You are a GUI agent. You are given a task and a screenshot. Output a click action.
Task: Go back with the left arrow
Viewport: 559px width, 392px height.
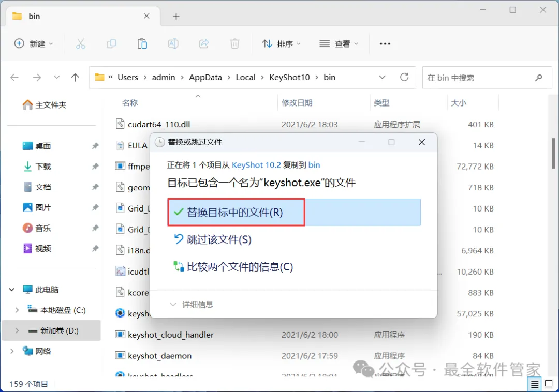(x=14, y=77)
